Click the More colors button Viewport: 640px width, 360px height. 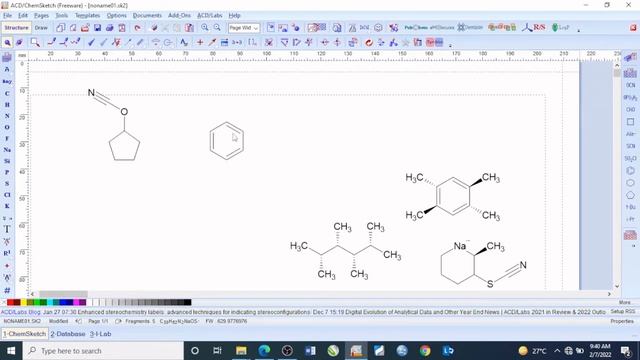pyautogui.click(x=624, y=302)
